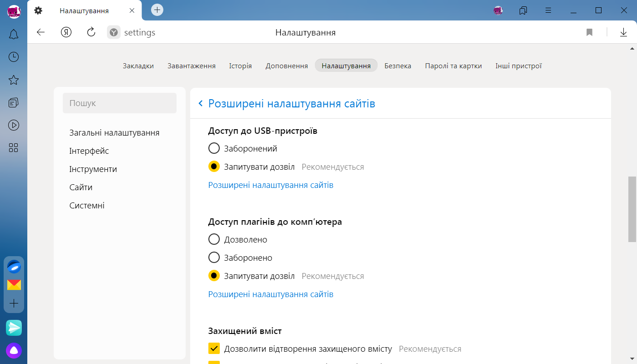Switch to Безпека tab
This screenshot has width=637, height=364.
398,66
